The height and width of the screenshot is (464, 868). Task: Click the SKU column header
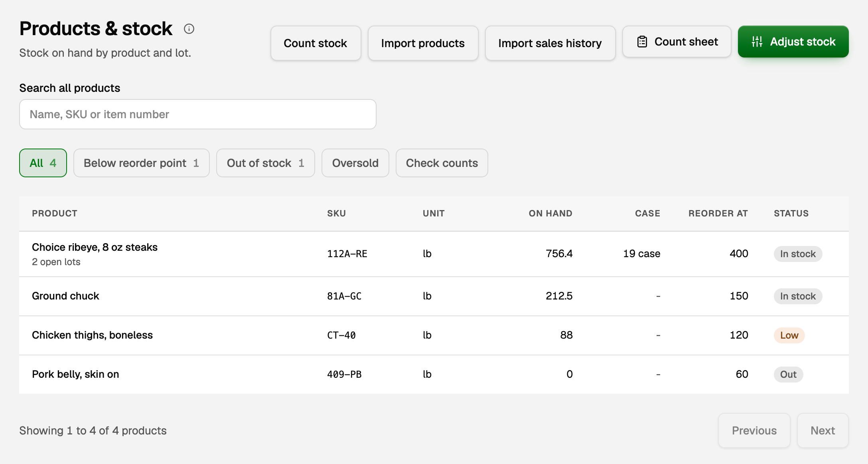(x=336, y=213)
